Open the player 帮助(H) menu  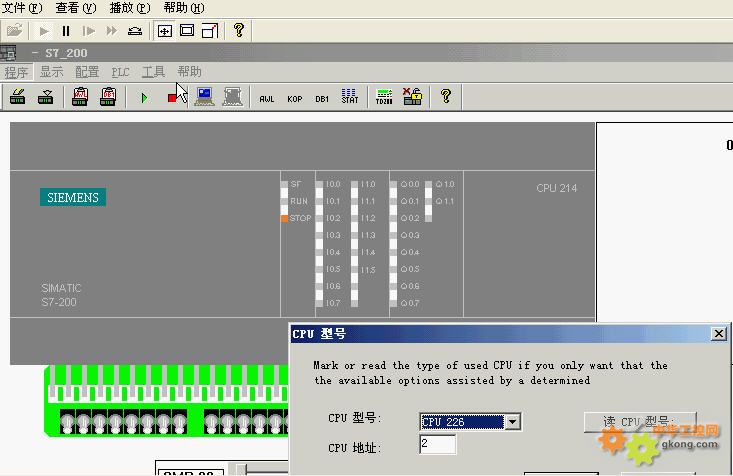click(x=184, y=7)
